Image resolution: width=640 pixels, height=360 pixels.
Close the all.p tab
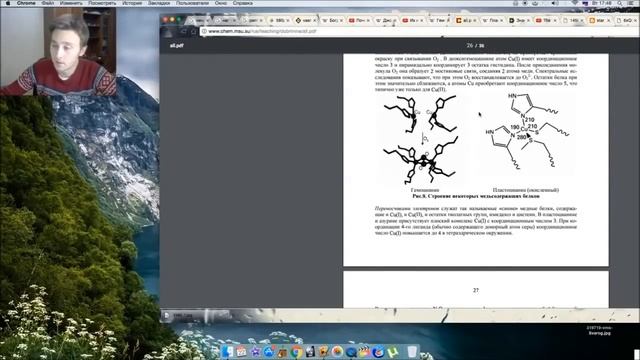pos(474,20)
